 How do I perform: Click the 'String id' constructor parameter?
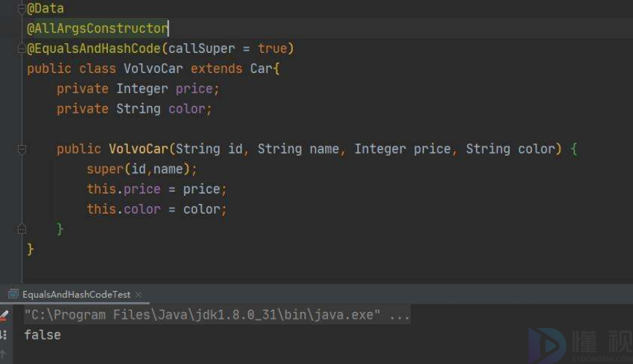click(209, 149)
